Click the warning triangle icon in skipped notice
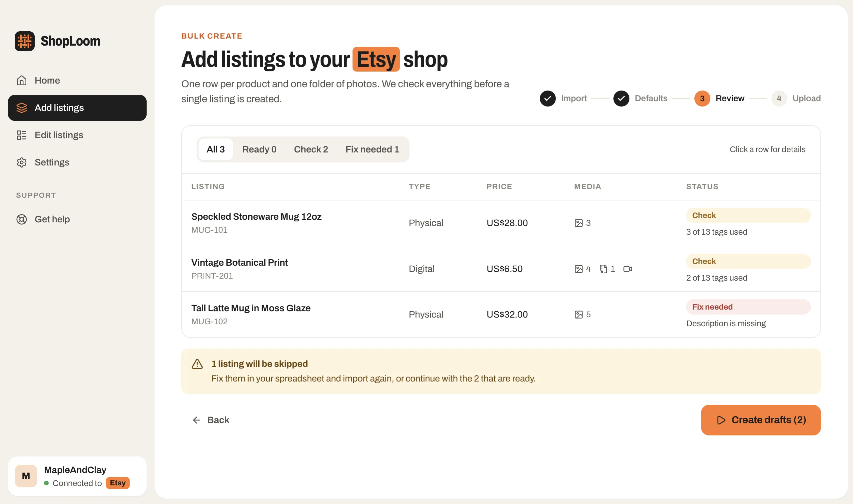This screenshot has height=504, width=853. 197,364
